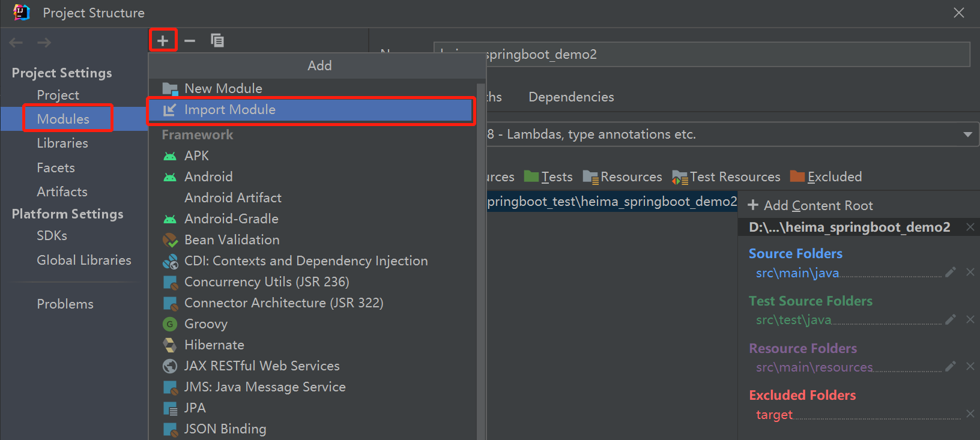Edit src\main\java source folder properties
Viewport: 980px width, 440px height.
pyautogui.click(x=950, y=273)
